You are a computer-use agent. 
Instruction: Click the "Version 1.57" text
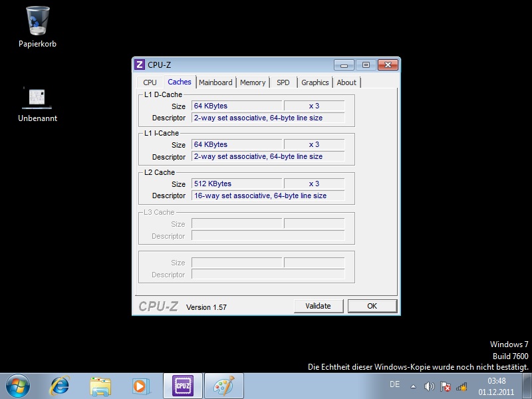tap(206, 307)
